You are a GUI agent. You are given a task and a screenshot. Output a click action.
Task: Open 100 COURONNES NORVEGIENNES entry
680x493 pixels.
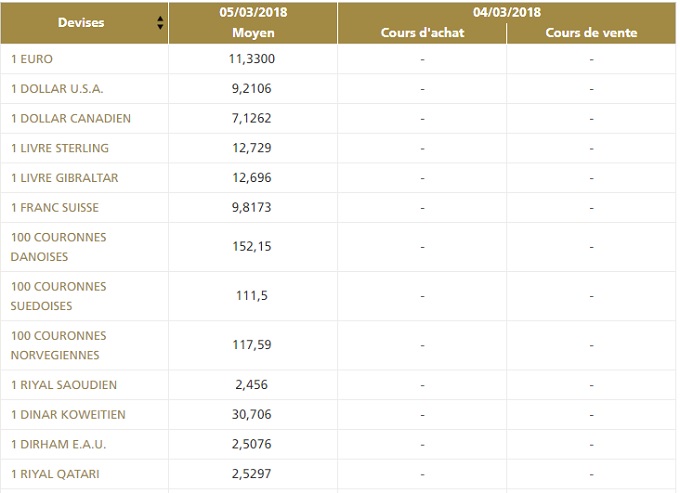58,345
